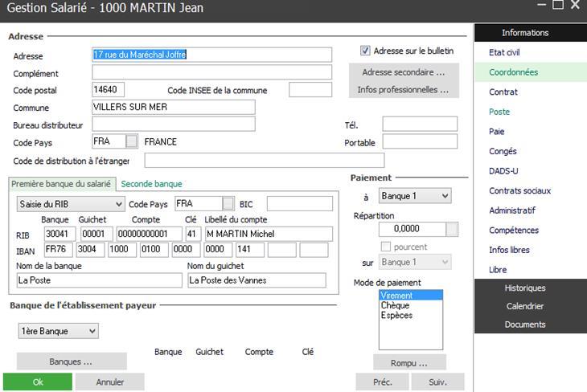Image resolution: width=587 pixels, height=392 pixels.
Task: Select the Informations header tab
Action: pos(531,33)
